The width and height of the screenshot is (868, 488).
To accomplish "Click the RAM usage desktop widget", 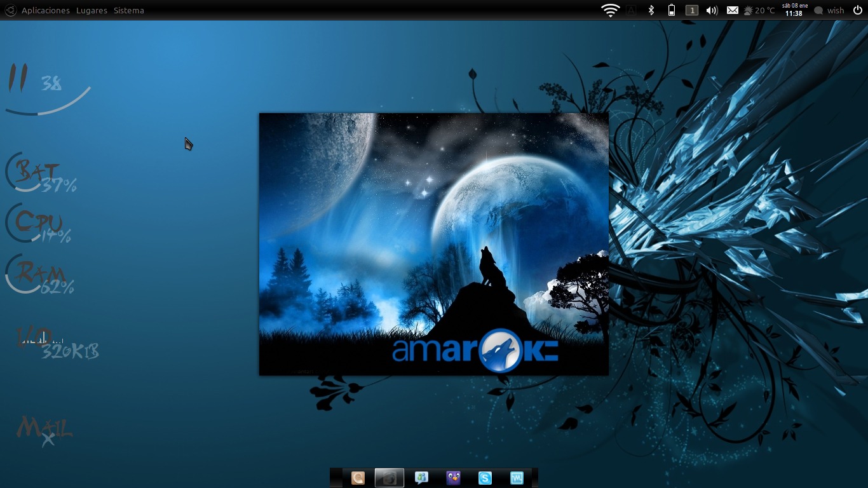I will point(39,274).
